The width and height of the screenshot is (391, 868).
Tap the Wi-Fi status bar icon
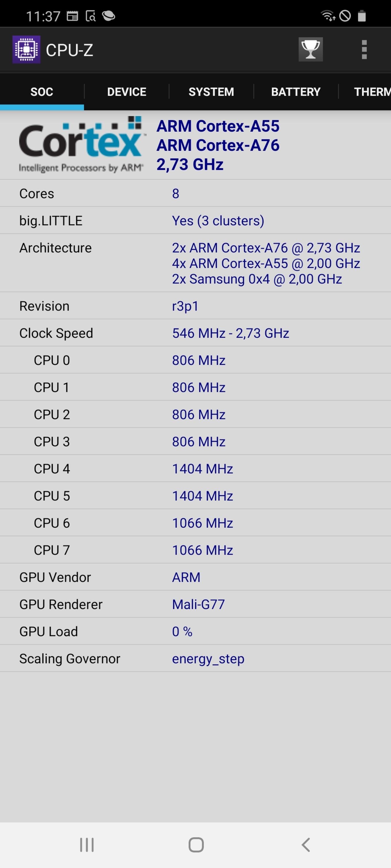327,16
